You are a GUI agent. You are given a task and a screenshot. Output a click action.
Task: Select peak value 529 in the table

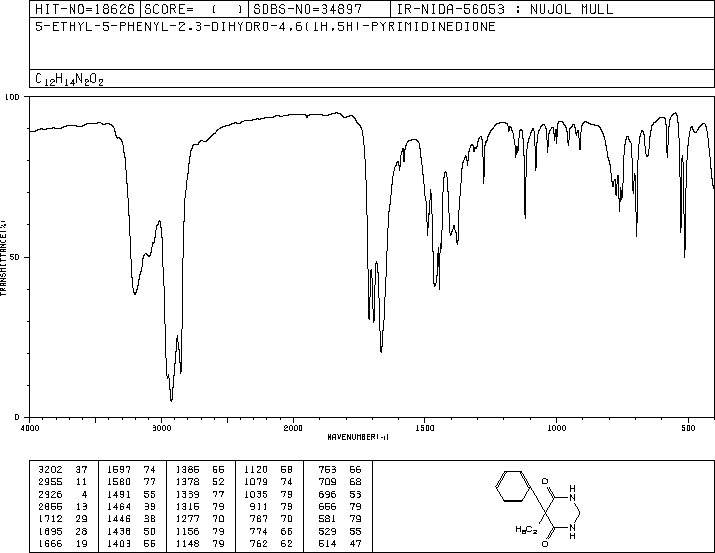point(327,531)
